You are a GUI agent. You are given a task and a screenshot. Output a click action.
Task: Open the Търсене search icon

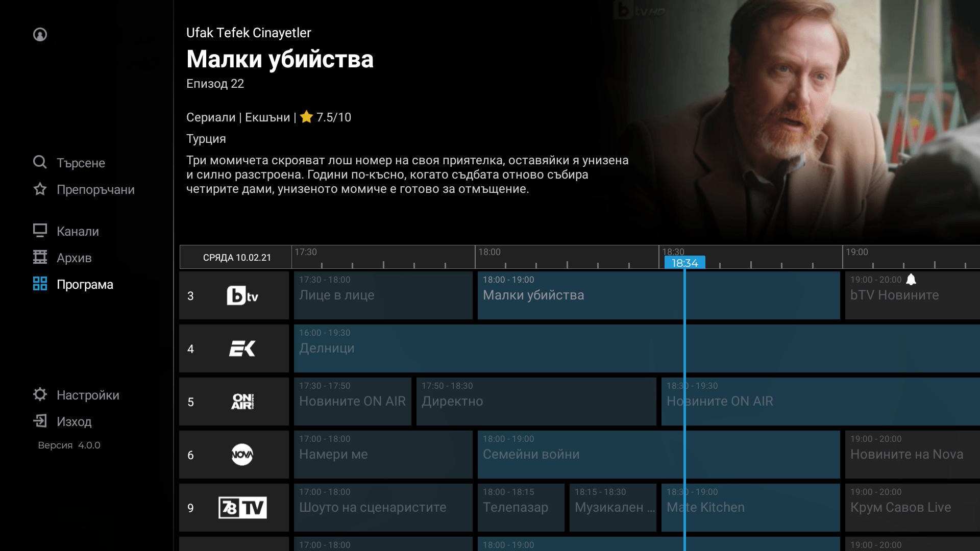(40, 162)
